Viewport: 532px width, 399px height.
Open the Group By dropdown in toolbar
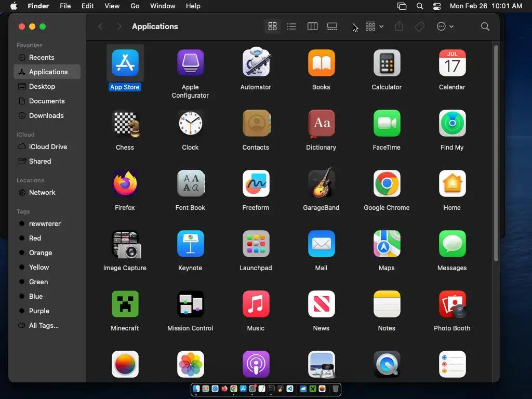(374, 26)
